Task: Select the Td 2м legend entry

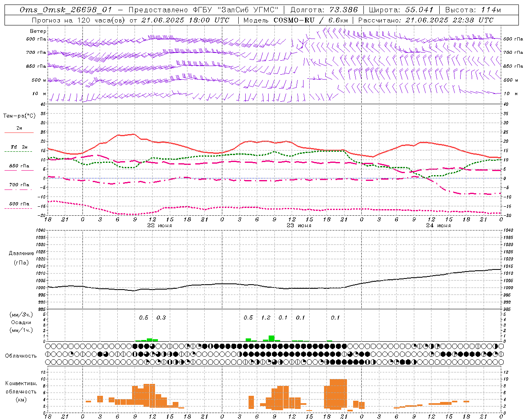Action: coord(19,147)
